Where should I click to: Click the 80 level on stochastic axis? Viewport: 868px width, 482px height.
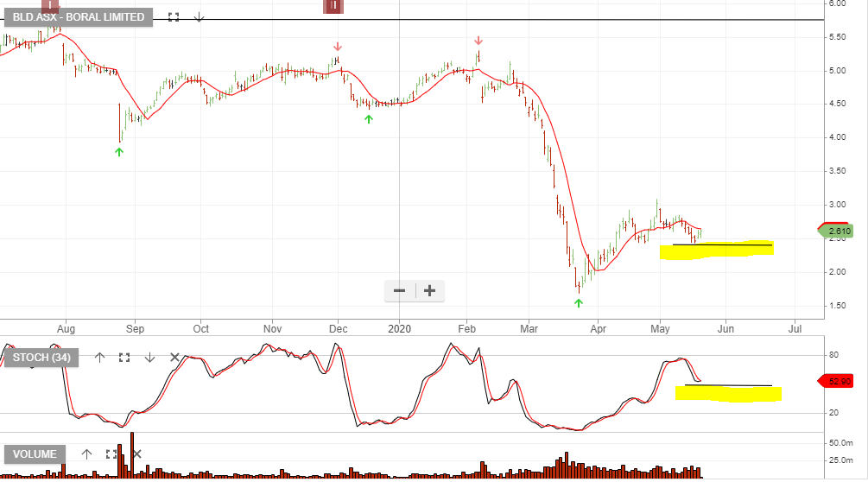(x=833, y=355)
